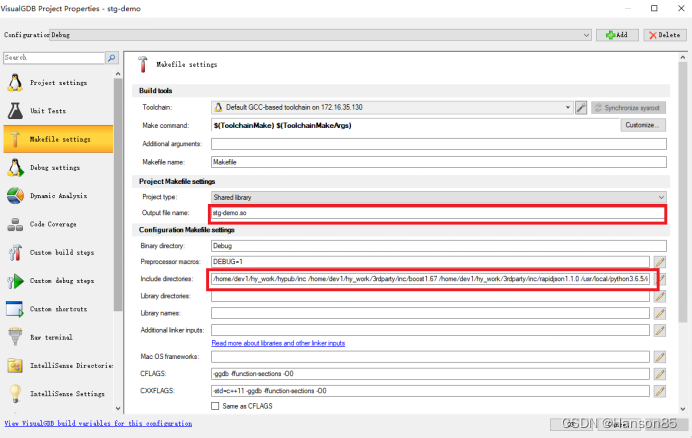692x438 pixels.
Task: Click the Additional linker inputs field
Action: click(x=430, y=330)
